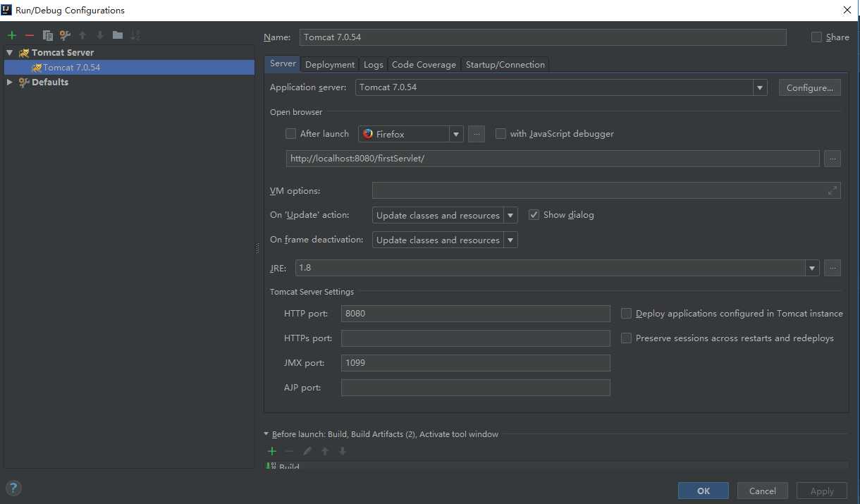Image resolution: width=860 pixels, height=504 pixels.
Task: Focus the Name input field
Action: pos(543,37)
